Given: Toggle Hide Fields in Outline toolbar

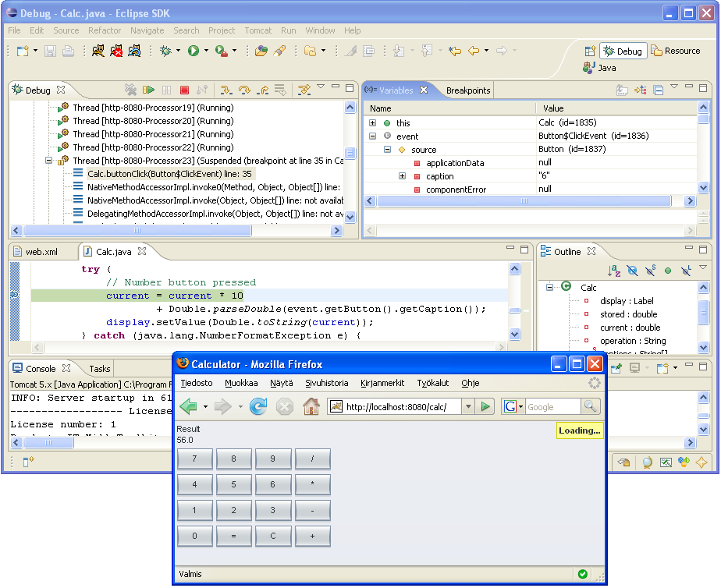Looking at the screenshot, I should (632, 271).
